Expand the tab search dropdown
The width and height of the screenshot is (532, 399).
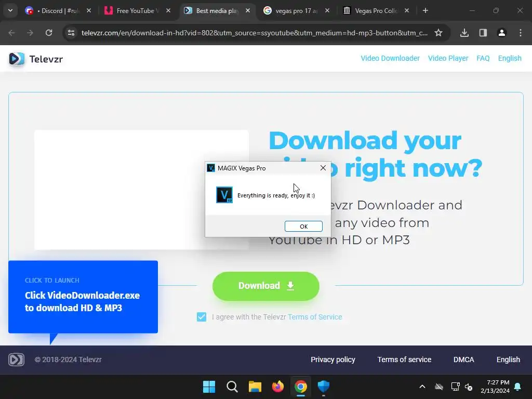coord(10,10)
